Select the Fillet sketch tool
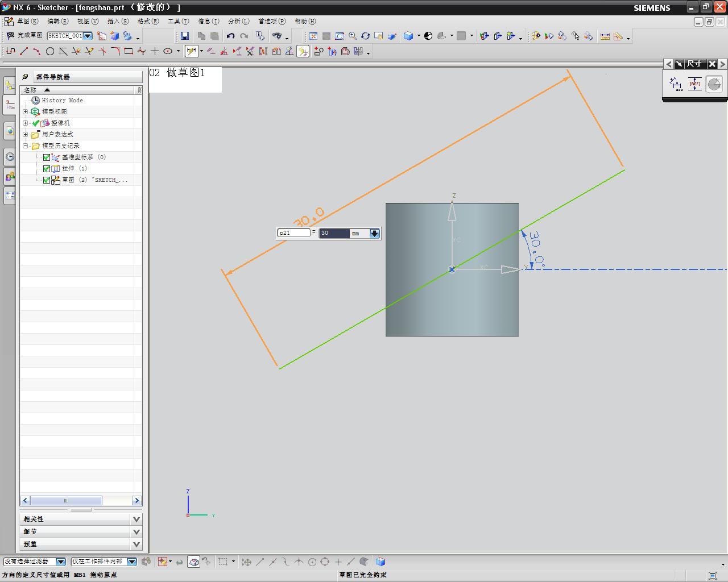 pos(115,51)
